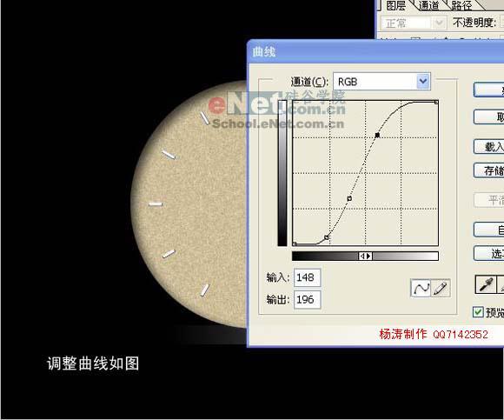Select the smooth curve drawing tool

[x=421, y=288]
